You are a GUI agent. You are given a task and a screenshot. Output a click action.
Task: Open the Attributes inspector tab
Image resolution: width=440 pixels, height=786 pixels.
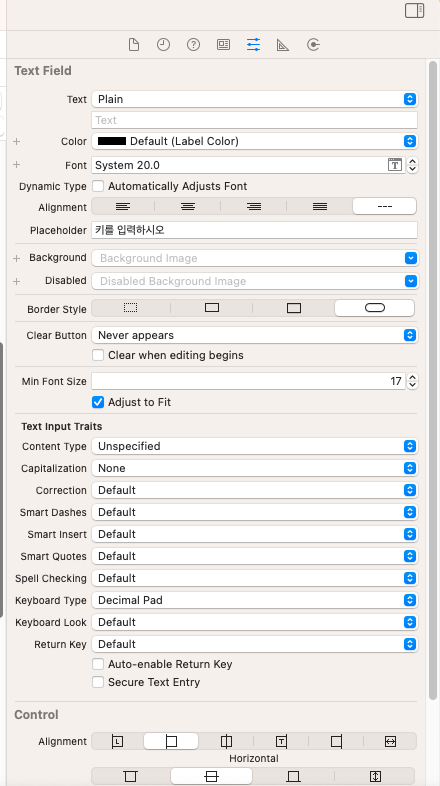pos(254,45)
